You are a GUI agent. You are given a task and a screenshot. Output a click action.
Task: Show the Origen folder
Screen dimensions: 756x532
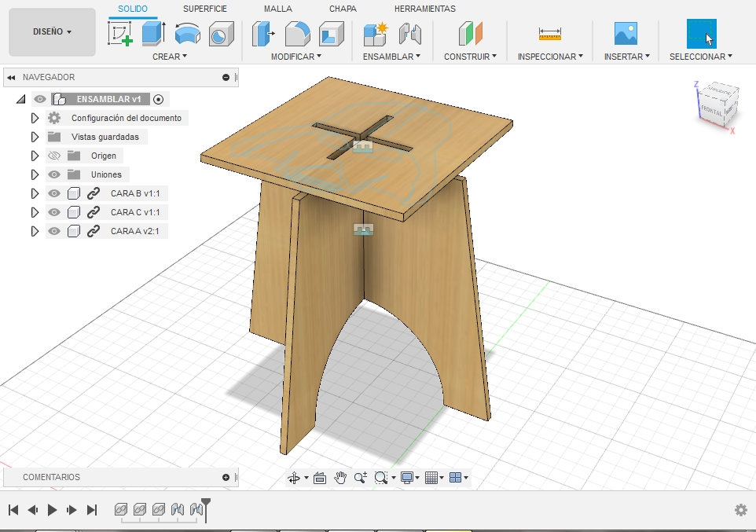[x=54, y=156]
